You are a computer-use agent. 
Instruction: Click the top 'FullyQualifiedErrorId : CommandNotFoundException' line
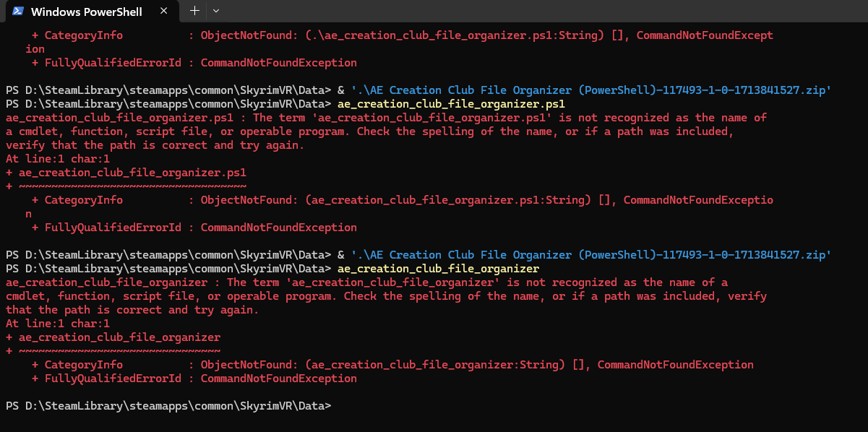[x=194, y=63]
